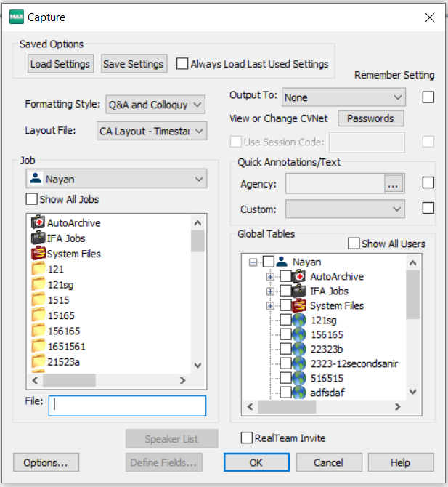
Task: Click the Load Settings button
Action: 60,64
